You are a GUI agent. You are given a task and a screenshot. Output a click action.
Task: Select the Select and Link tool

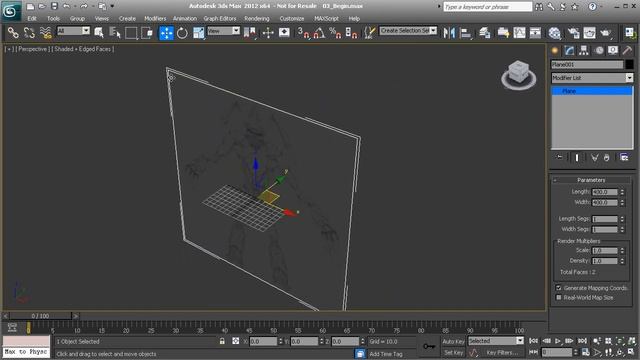coord(13,32)
